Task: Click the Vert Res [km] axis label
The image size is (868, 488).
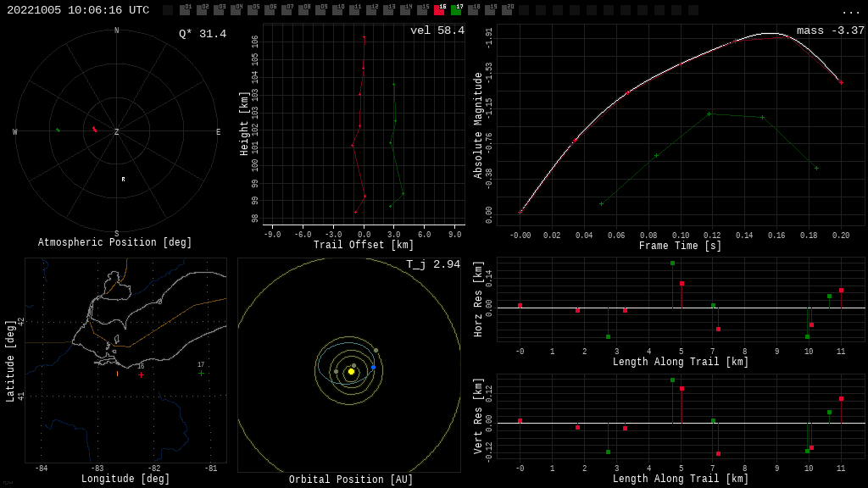Action: coord(478,416)
